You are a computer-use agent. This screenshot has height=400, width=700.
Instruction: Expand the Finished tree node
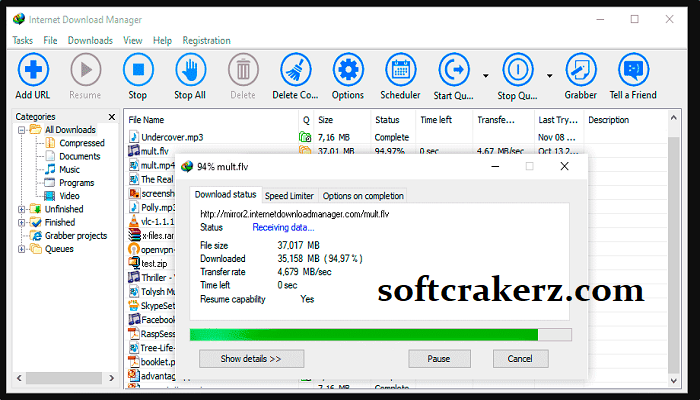coord(21,222)
